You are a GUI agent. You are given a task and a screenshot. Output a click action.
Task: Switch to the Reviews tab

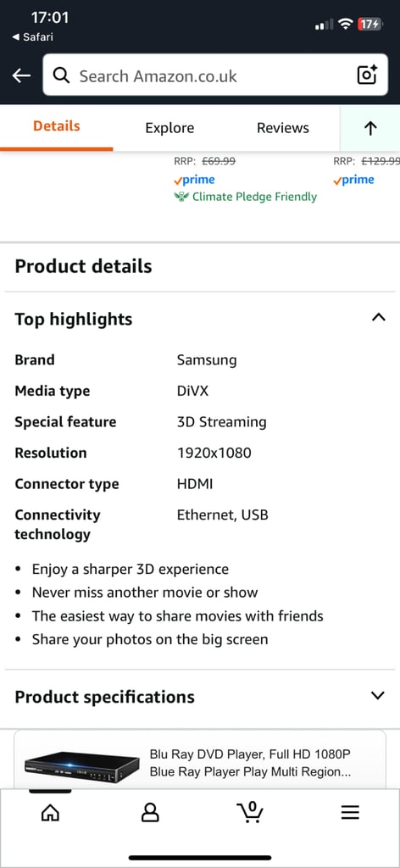(x=283, y=128)
